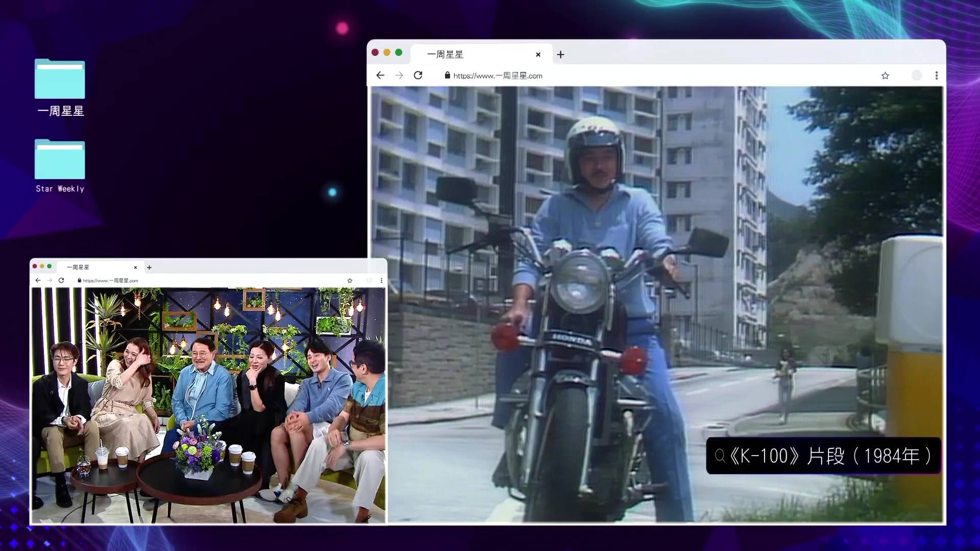980x551 pixels.
Task: Add new tab in small browser window
Action: point(149,267)
